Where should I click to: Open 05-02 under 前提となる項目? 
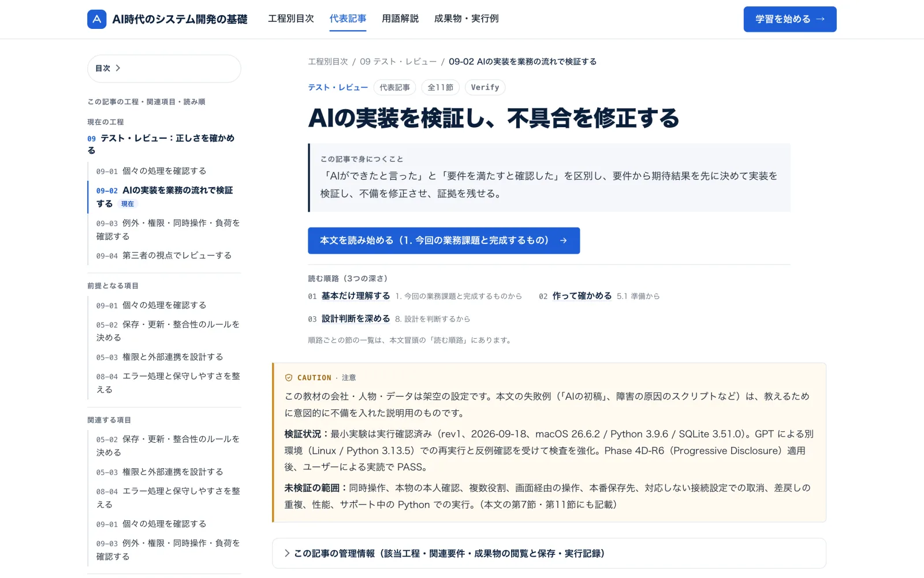[168, 331]
